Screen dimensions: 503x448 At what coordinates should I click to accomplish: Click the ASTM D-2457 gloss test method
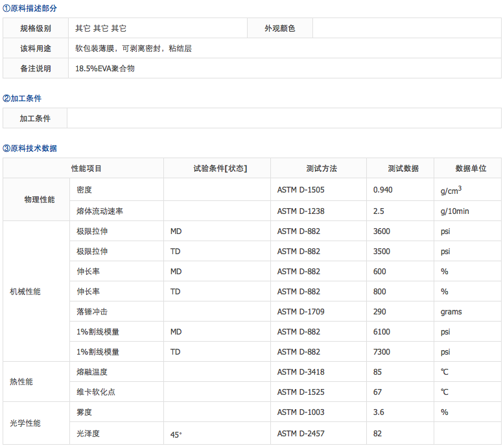tap(301, 434)
